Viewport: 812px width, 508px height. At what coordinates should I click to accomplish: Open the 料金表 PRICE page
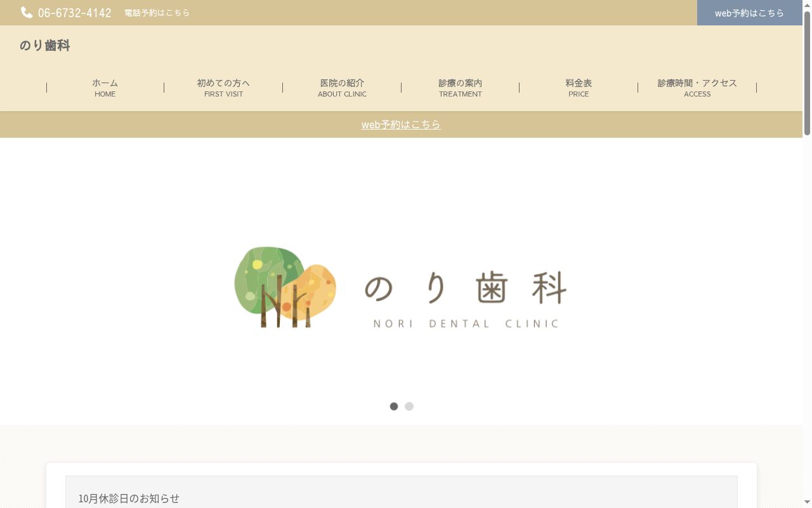pos(579,88)
